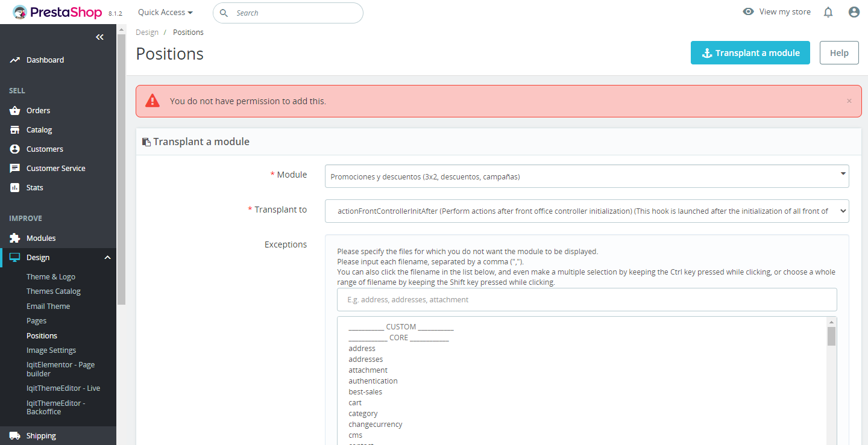Go to Image Settings submenu item
Viewport: 868px width, 445px height.
click(51, 350)
